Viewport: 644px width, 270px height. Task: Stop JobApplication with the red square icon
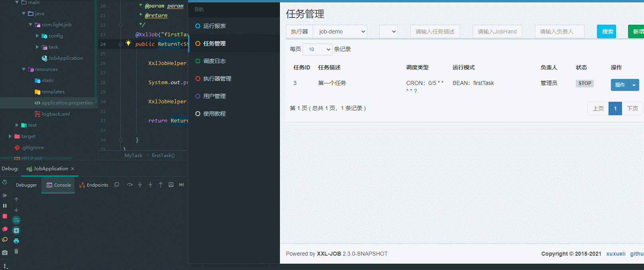[x=5, y=216]
